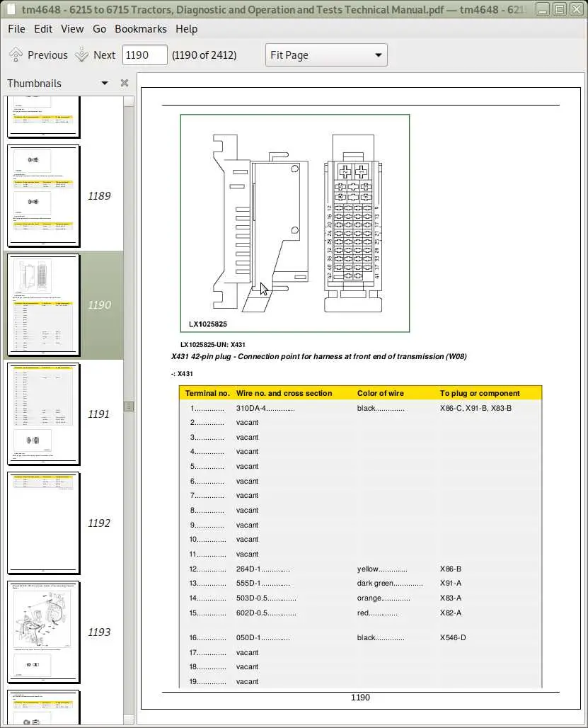The image size is (588, 728).
Task: Click the 'Wire no. and cross section' header
Action: [x=284, y=393]
